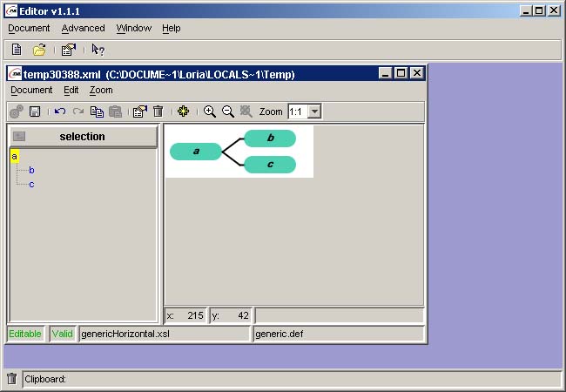Screen dimensions: 566x392
Task: Delete selection using document toolbar trash icon
Action: [x=158, y=112]
